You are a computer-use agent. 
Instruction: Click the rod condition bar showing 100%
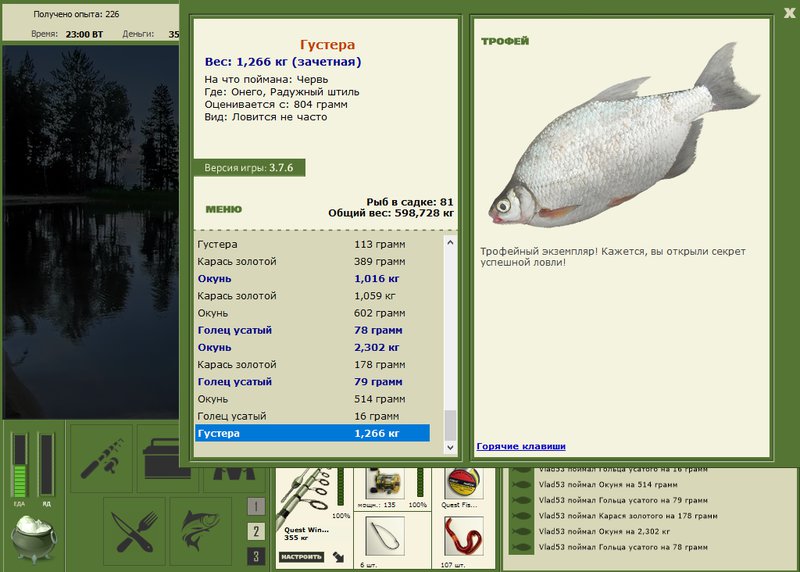(x=340, y=489)
